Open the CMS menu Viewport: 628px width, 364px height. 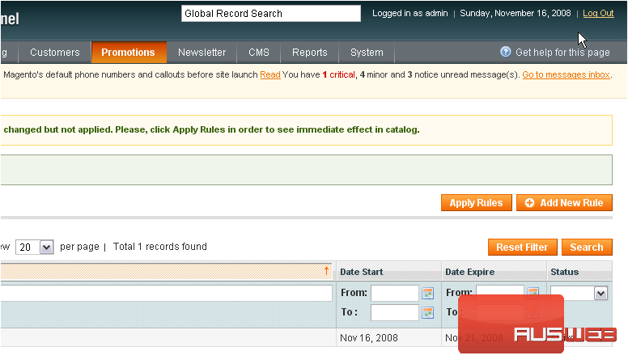[259, 53]
